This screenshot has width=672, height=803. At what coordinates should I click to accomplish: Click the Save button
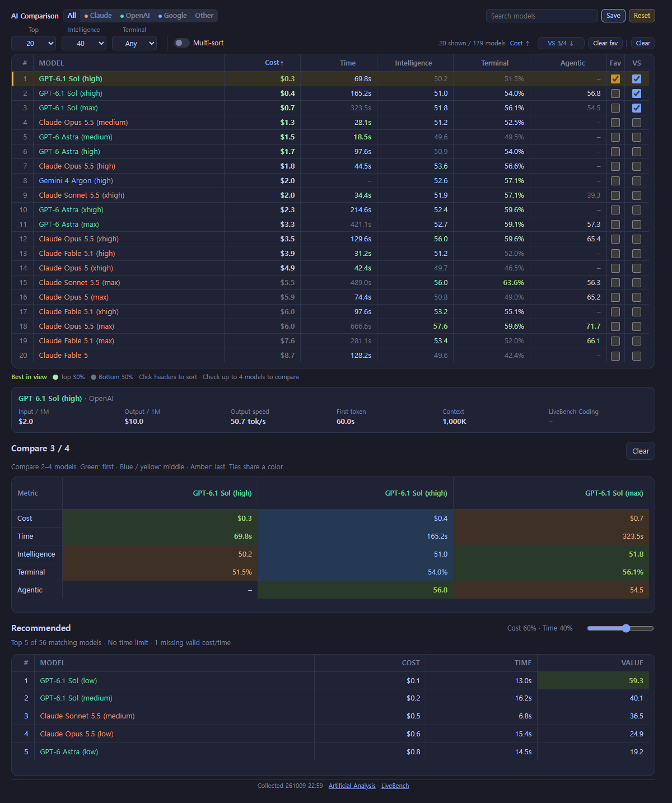[x=613, y=16]
